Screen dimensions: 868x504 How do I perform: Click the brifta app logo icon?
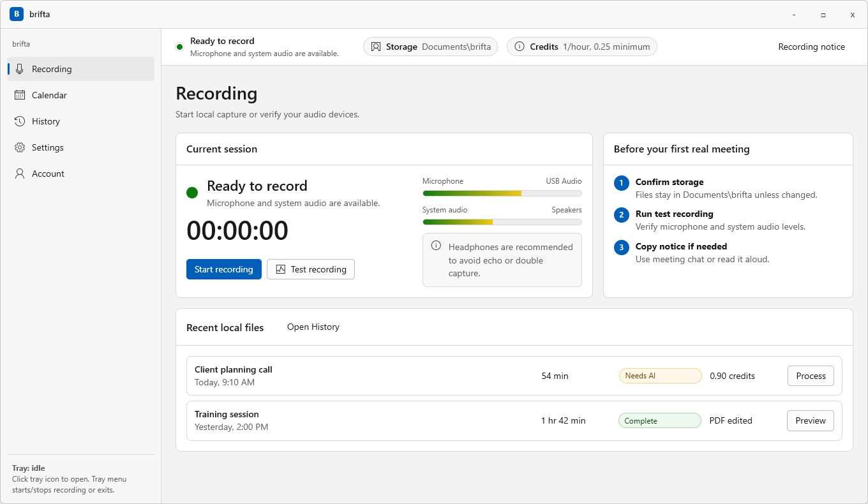pyautogui.click(x=17, y=14)
